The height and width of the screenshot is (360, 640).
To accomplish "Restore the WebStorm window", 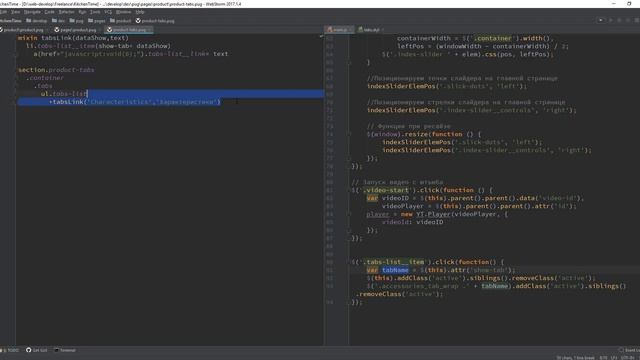I will (x=629, y=4).
